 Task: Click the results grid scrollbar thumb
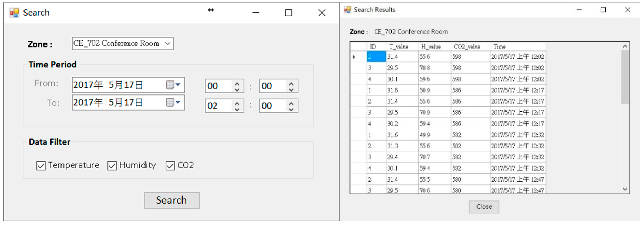(625, 77)
